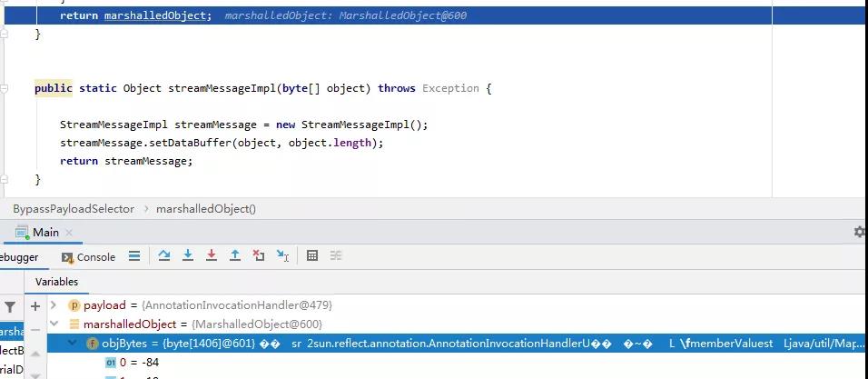
Task: Click the minus Remove Watch icon
Action: 35,330
